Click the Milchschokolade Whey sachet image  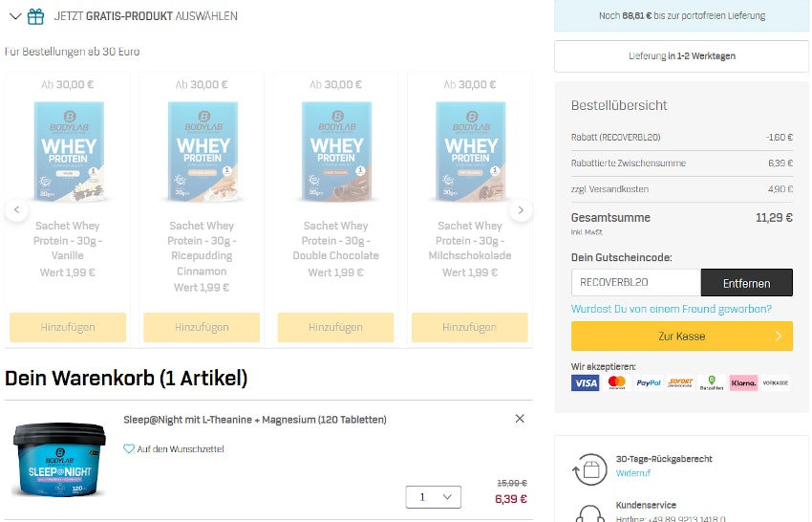(x=470, y=151)
